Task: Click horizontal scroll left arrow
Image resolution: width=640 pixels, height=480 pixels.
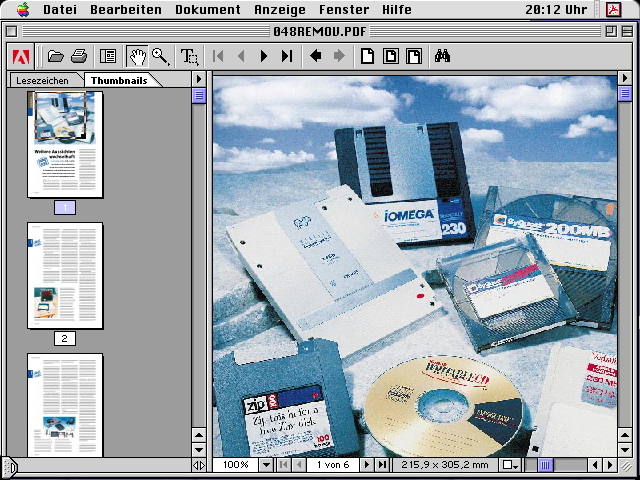Action: [x=595, y=464]
